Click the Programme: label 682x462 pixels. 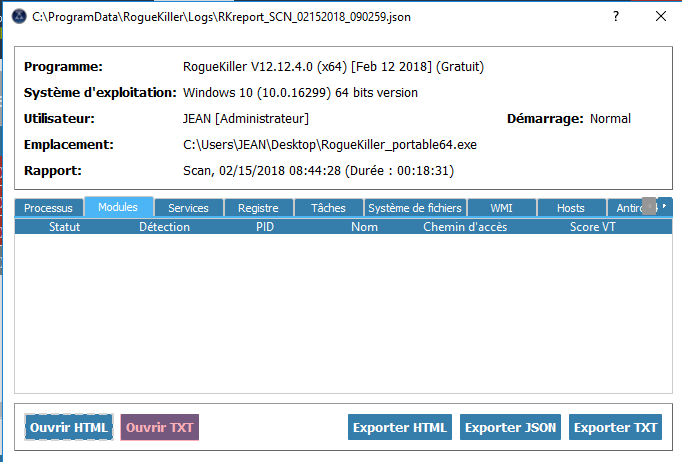[63, 67]
